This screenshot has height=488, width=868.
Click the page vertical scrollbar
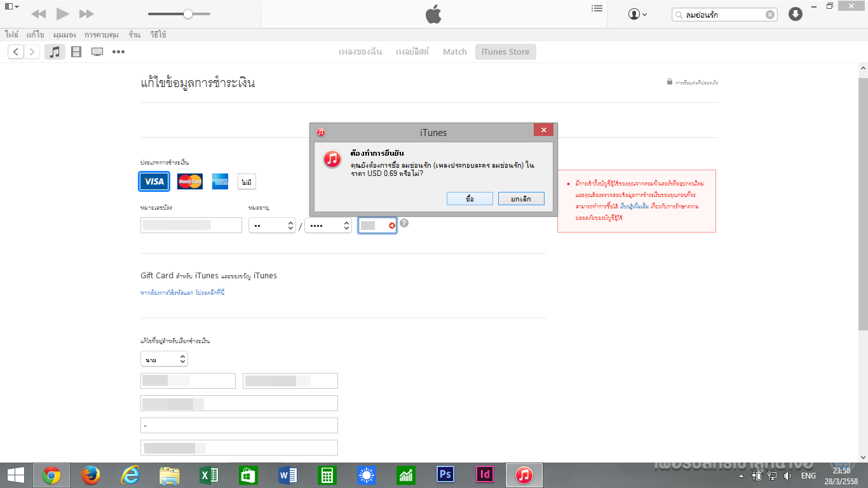[863, 203]
